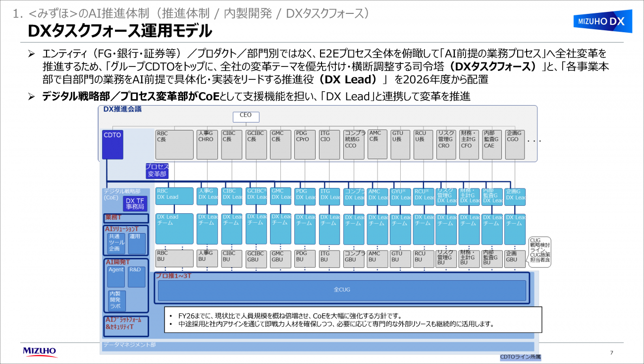
Task: Click the RBC DX Lead box
Action: [174, 196]
